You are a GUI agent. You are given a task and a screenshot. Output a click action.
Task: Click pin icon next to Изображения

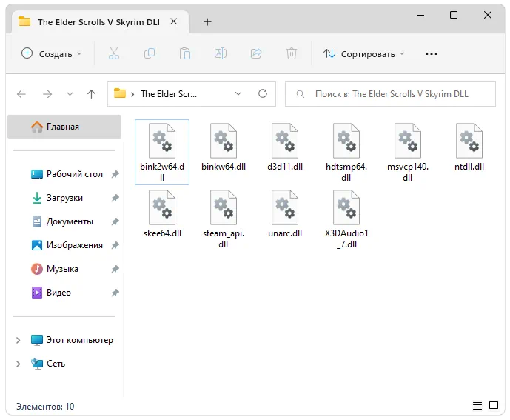pyautogui.click(x=115, y=245)
